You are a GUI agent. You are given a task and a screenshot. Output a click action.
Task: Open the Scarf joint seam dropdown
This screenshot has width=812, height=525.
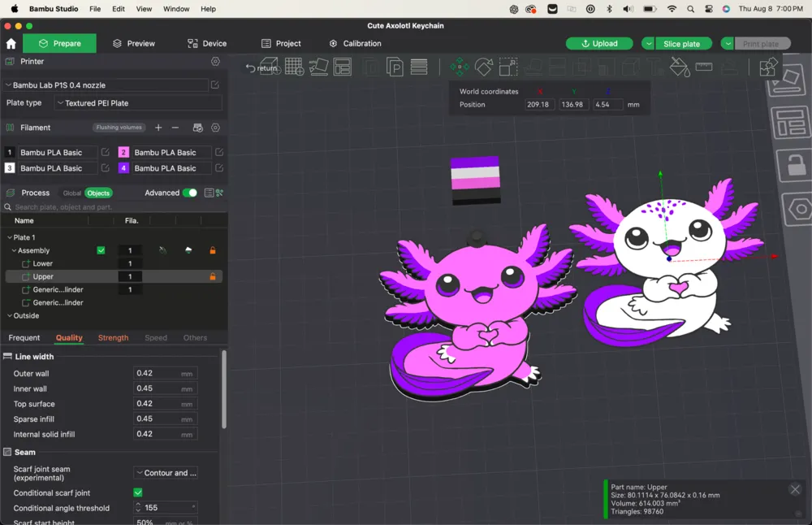[166, 472]
